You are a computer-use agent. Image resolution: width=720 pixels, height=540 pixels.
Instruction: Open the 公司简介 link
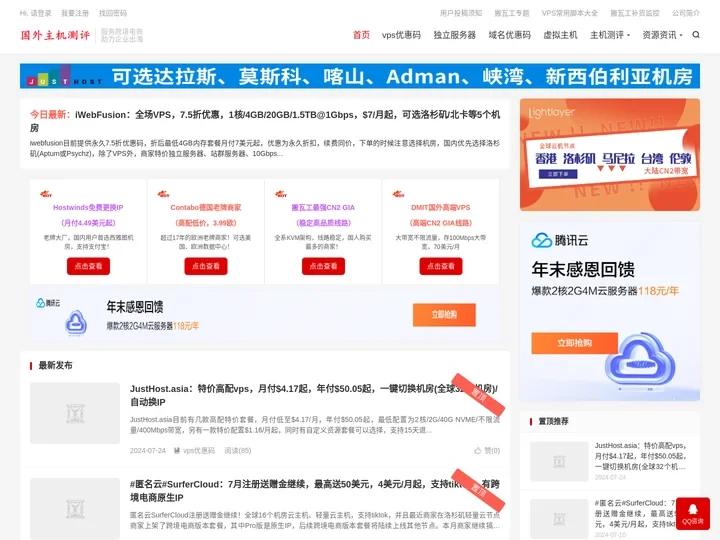tap(686, 13)
